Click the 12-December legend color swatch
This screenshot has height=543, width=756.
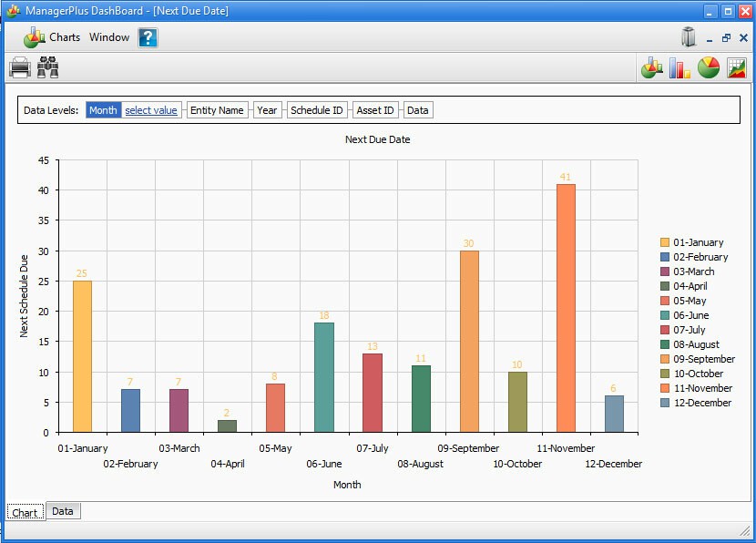(665, 403)
